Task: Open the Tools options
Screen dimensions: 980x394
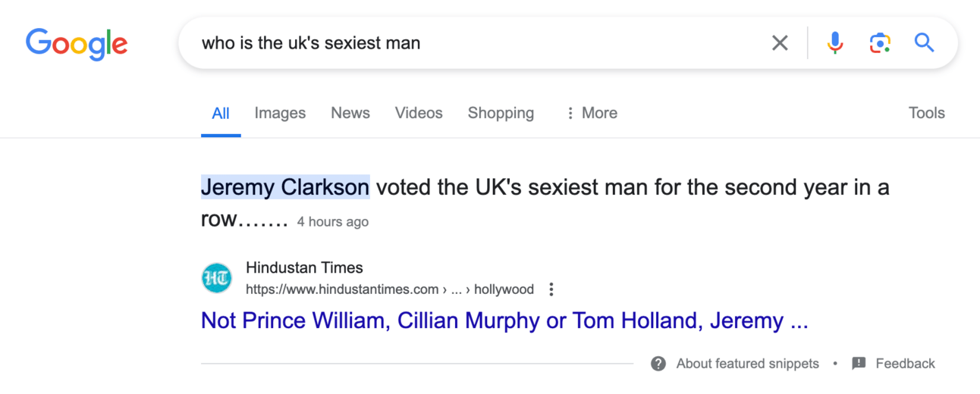Action: [926, 113]
